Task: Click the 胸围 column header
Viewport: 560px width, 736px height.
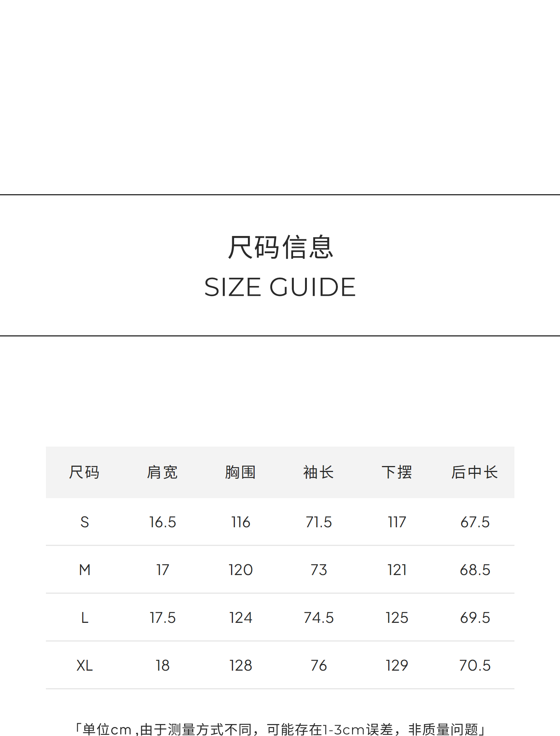Action: 240,472
